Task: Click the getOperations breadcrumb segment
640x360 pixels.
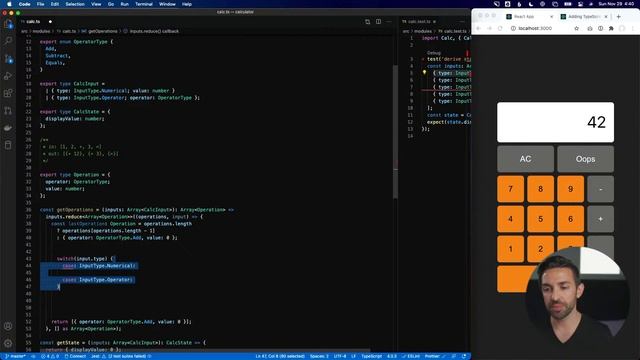Action: 102,31
